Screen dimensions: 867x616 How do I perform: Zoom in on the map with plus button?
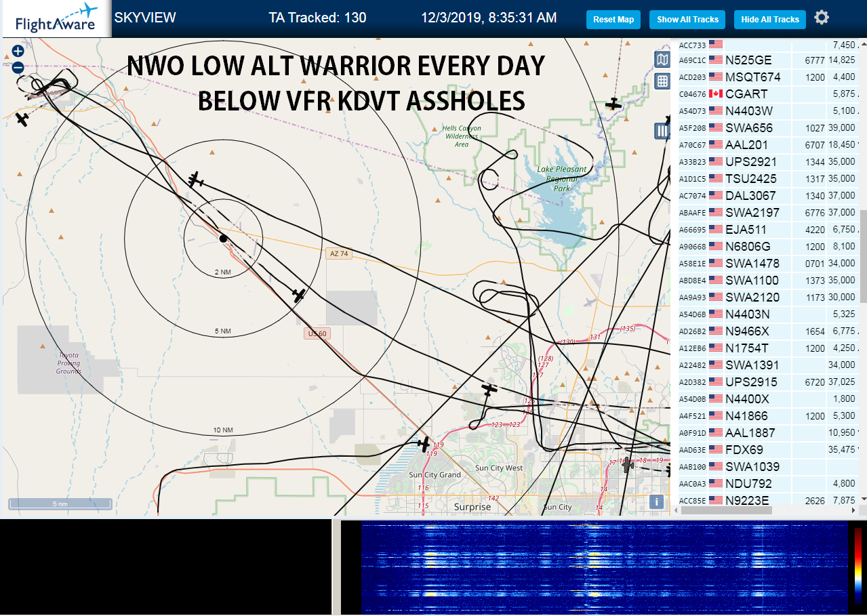(x=18, y=51)
